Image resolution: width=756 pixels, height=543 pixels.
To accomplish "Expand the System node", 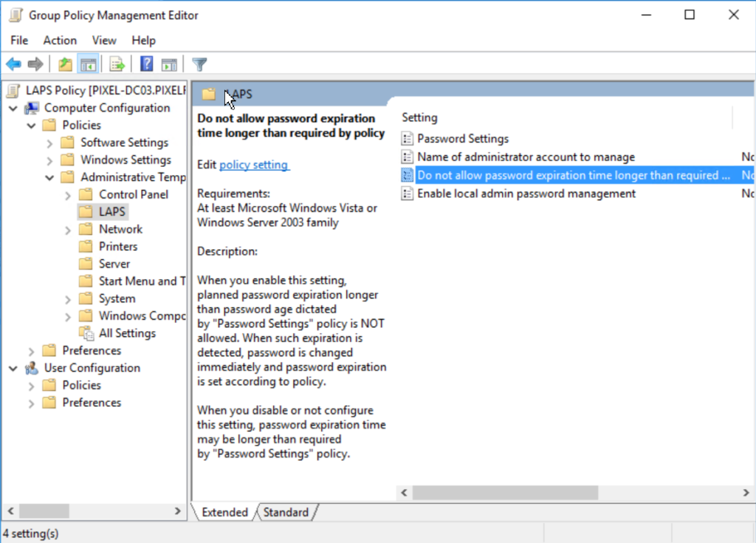I will [68, 300].
